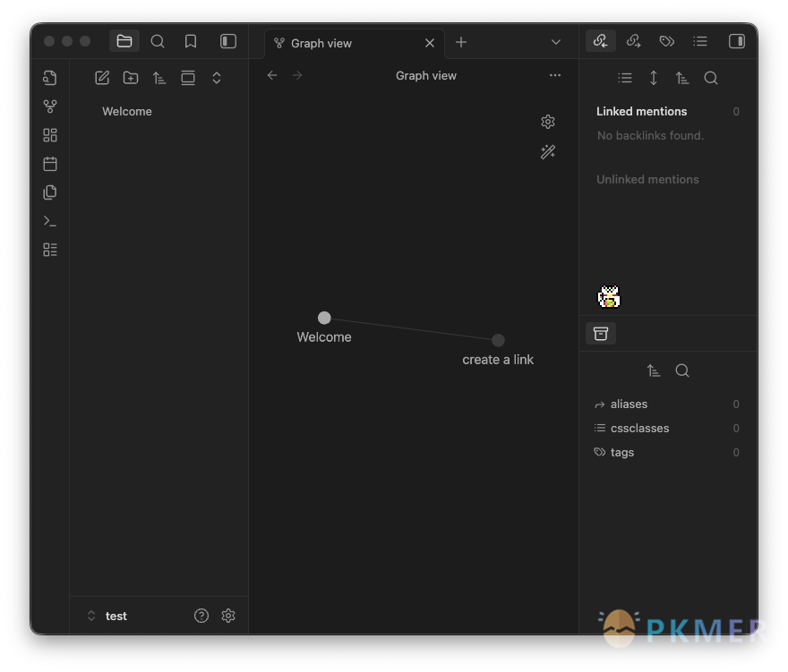Open the file explorer pane icon
Viewport: 788px width, 672px height.
click(124, 40)
